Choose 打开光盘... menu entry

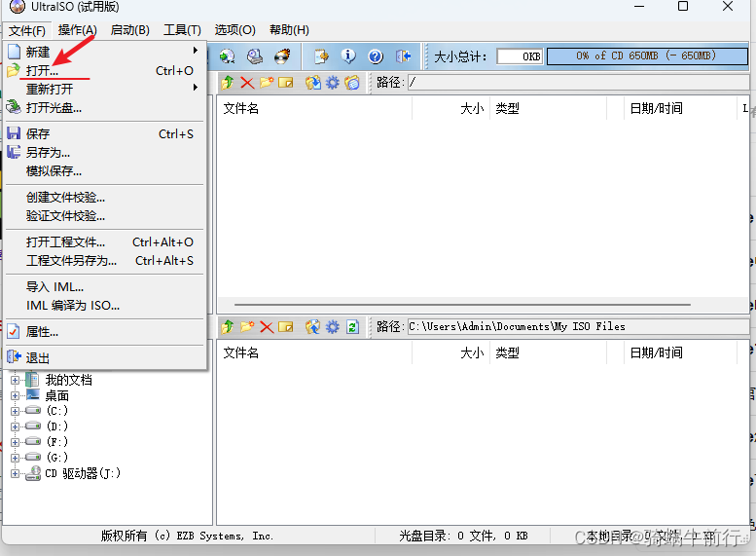(x=105, y=108)
